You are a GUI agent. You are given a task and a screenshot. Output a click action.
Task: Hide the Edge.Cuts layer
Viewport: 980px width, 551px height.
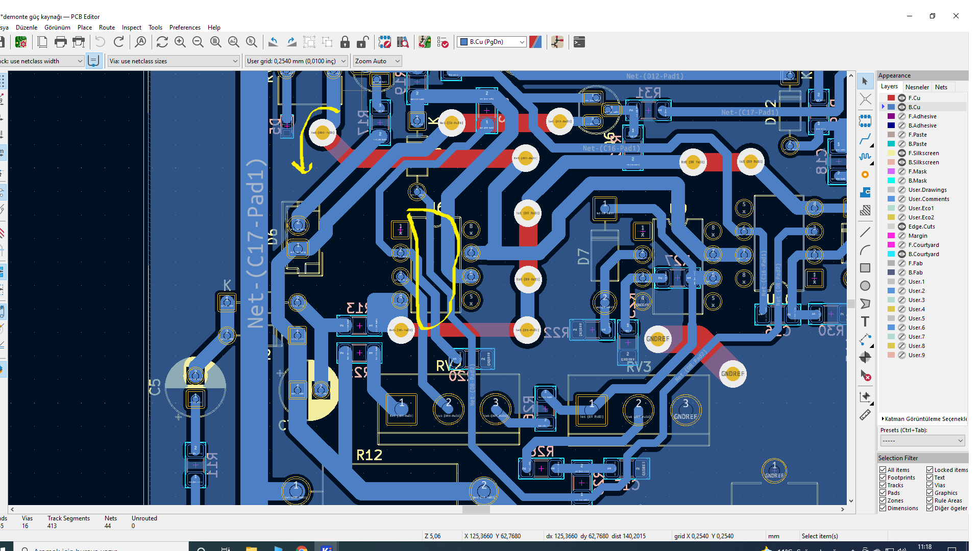[x=902, y=227]
